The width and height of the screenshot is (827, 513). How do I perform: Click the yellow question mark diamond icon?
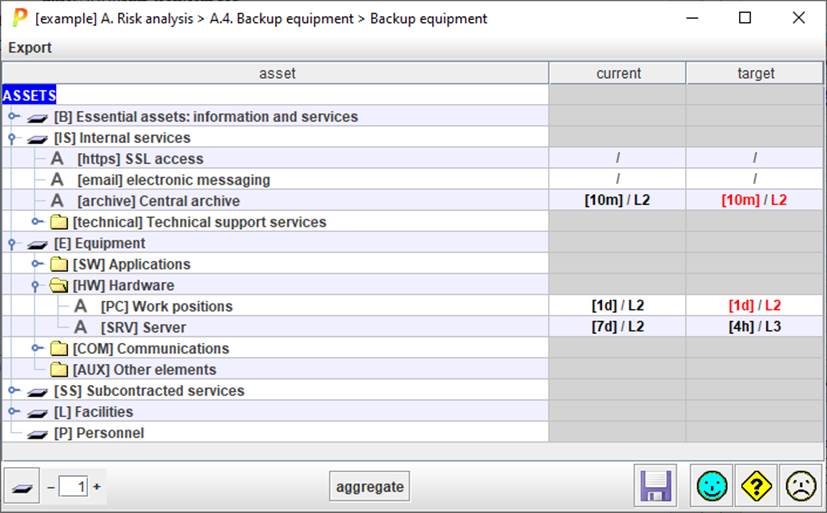[757, 487]
